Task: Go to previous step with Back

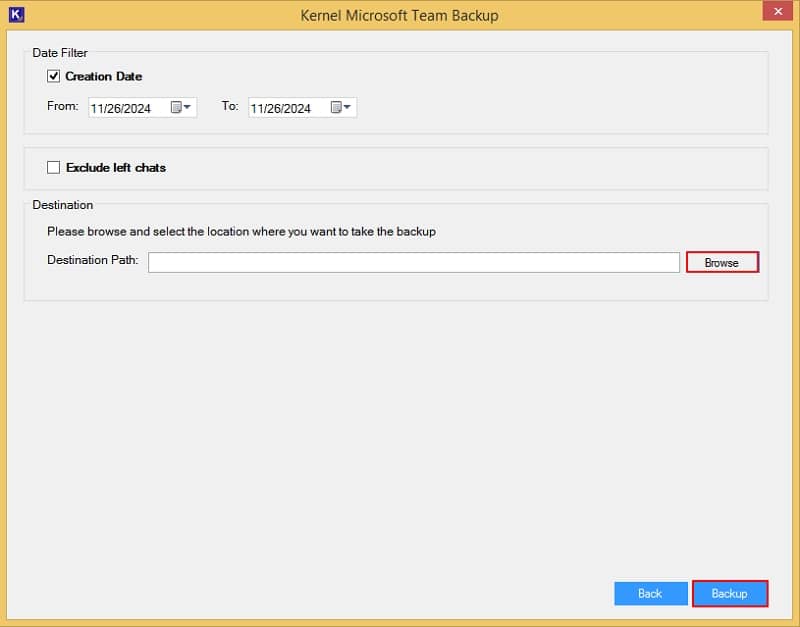Action: pyautogui.click(x=650, y=593)
